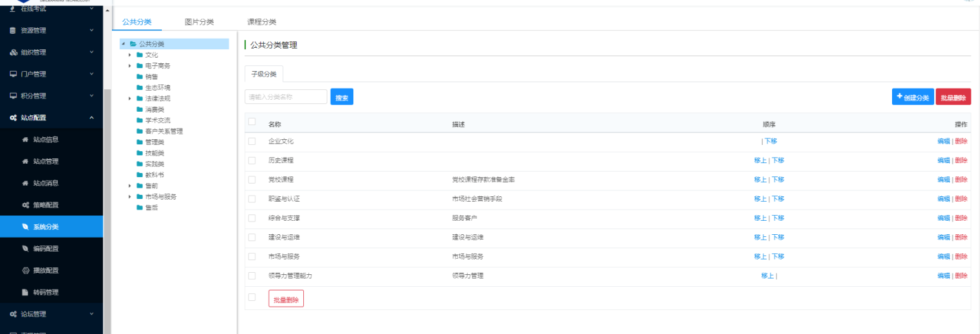Screen dimensions: 980x334
Task: Open the 课程分类 tab
Action: [x=262, y=22]
